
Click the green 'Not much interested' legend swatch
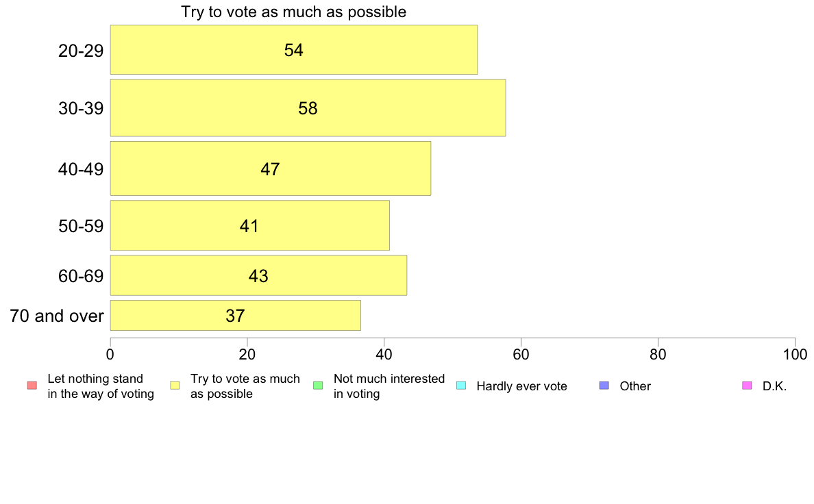coord(318,386)
